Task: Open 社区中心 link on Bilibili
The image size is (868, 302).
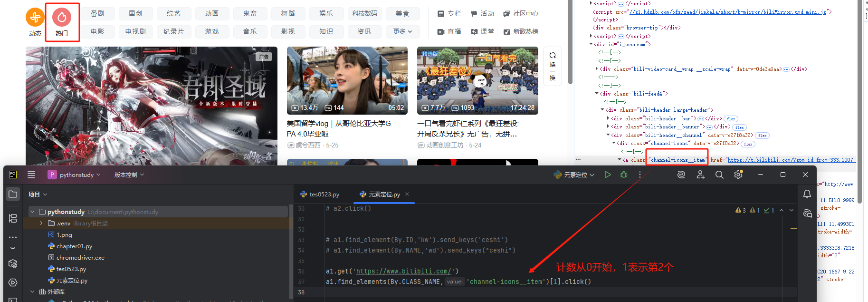Action: pos(521,13)
